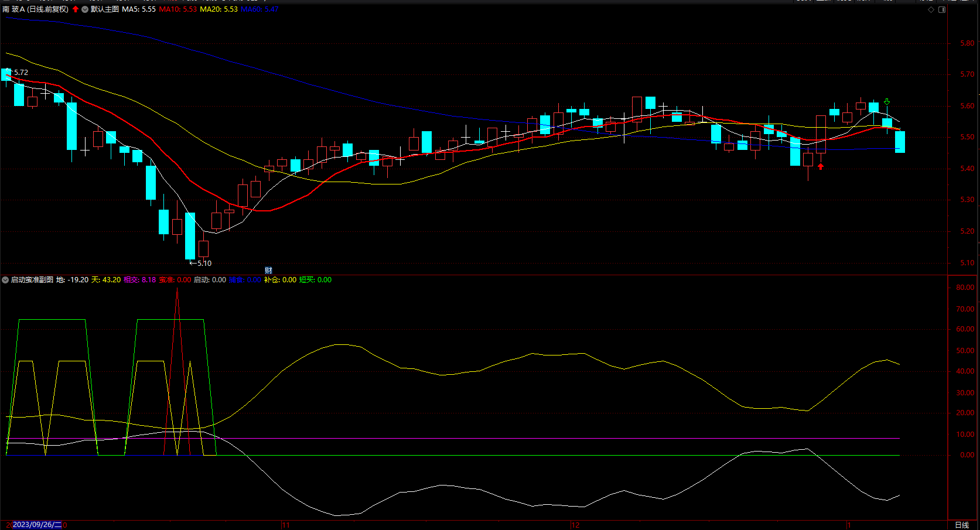This screenshot has height=530, width=980.
Task: Click the 启动蛮准副图 indicator name
Action: (32, 280)
